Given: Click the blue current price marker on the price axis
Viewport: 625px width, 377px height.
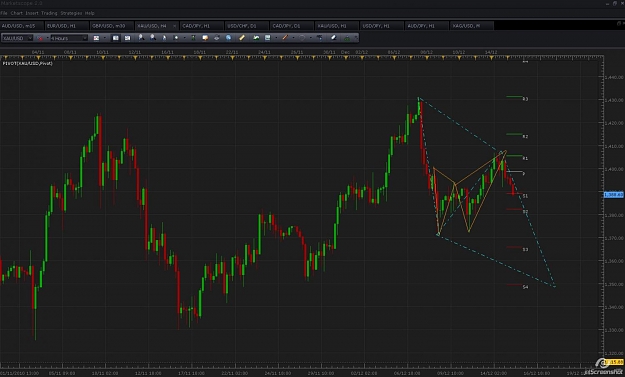Looking at the screenshot, I should [613, 194].
